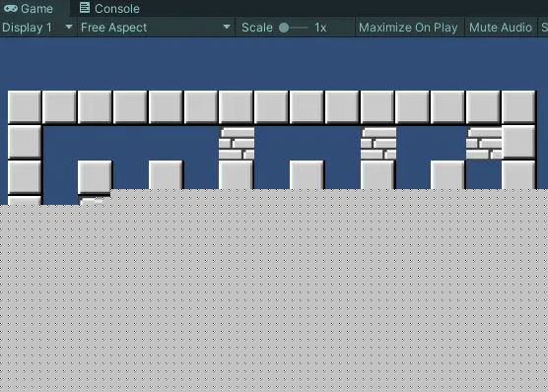Toggle the partially visible Stats button
This screenshot has width=548, height=392.
[543, 28]
